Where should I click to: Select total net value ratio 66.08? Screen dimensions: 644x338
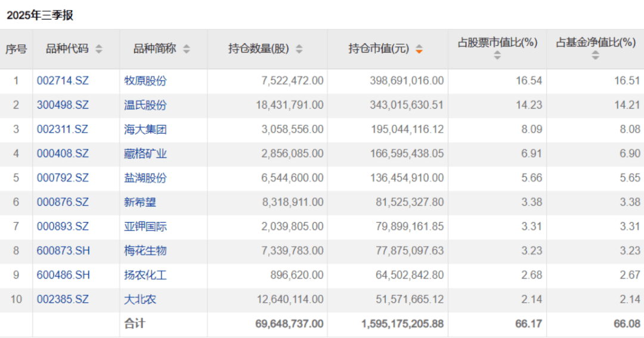tap(627, 324)
